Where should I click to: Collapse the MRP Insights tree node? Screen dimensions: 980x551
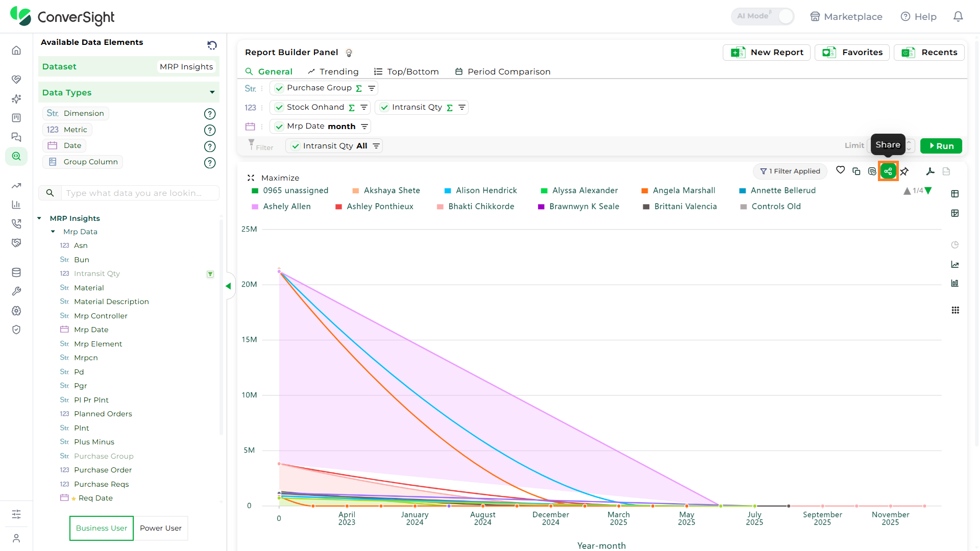[39, 218]
